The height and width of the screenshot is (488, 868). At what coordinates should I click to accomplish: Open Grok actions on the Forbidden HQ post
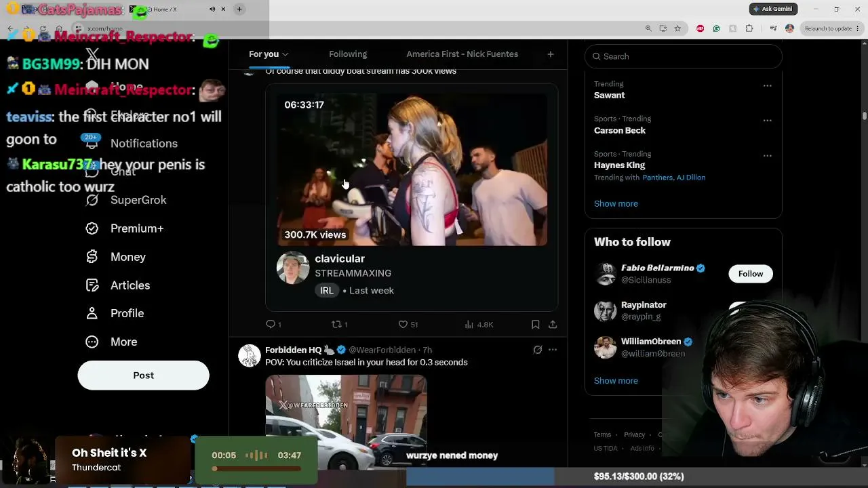pos(537,350)
